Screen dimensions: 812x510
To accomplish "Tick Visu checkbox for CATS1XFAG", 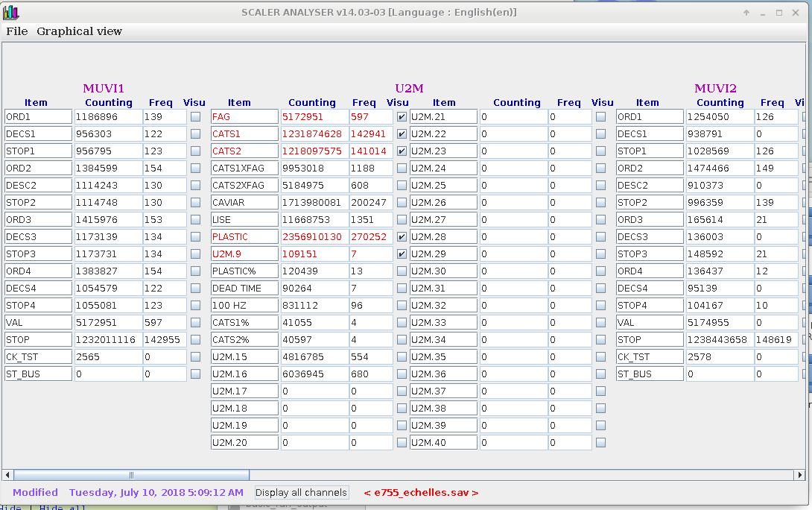I will click(402, 169).
